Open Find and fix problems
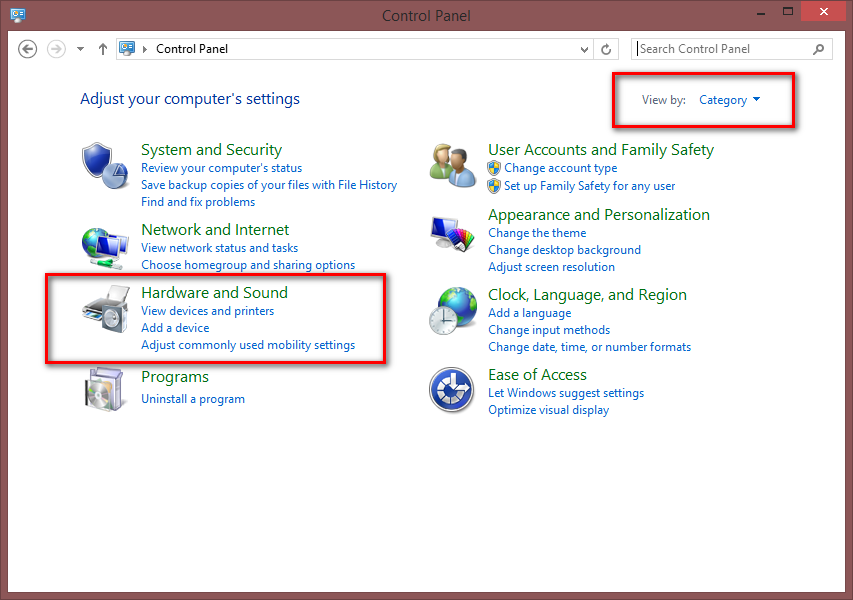The height and width of the screenshot is (600, 853). click(x=198, y=202)
